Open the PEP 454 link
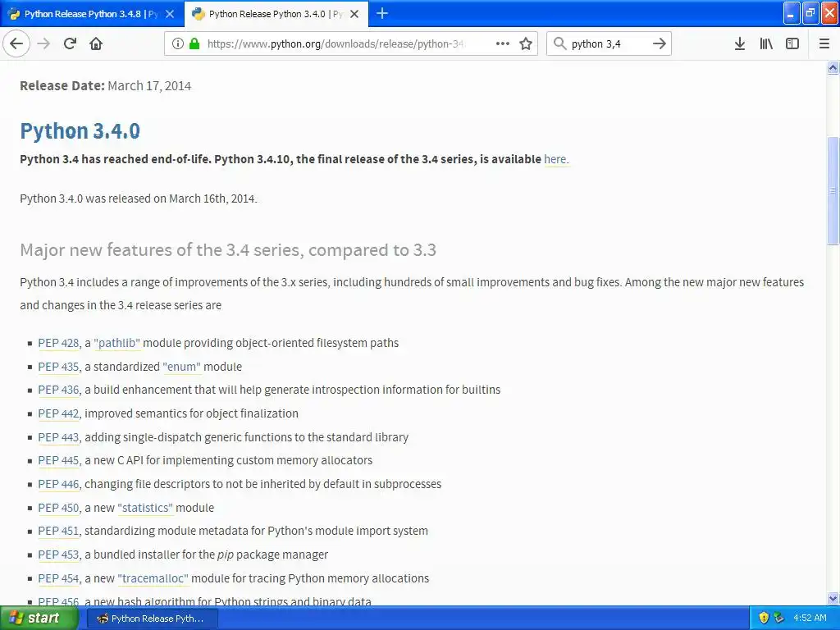This screenshot has height=630, width=840. (x=58, y=578)
